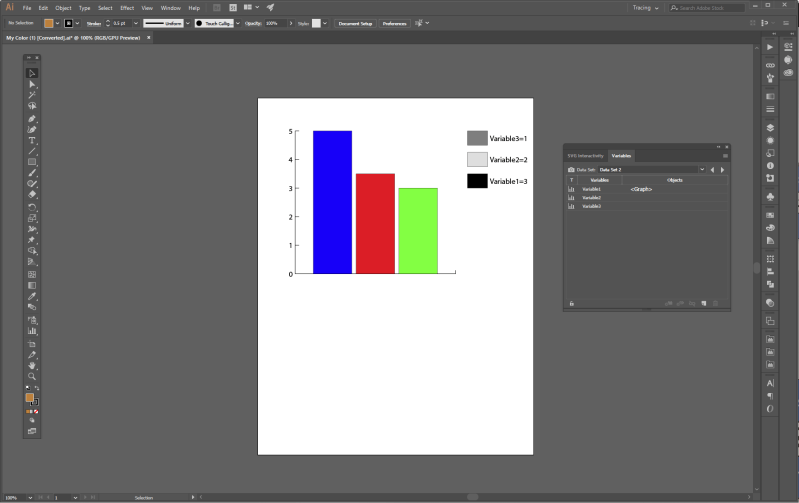Screen dimensions: 799x503
Task: Click the Capture Data Set camera icon
Action: [x=571, y=170]
